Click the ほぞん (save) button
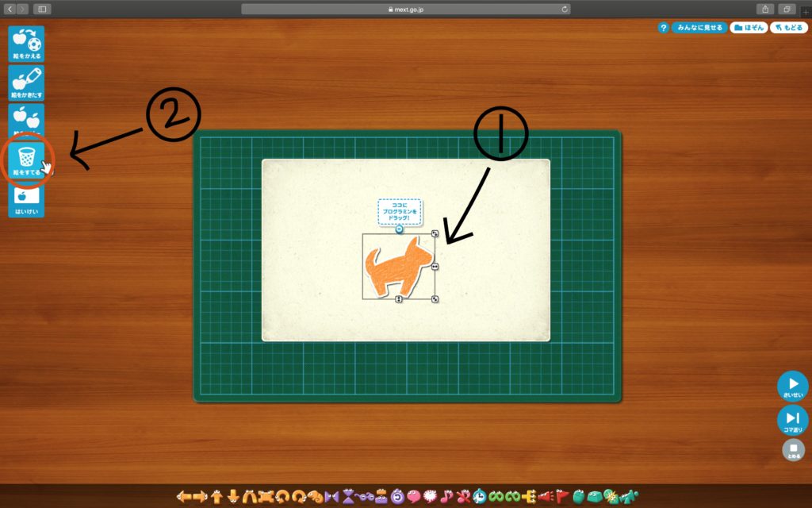 [749, 27]
